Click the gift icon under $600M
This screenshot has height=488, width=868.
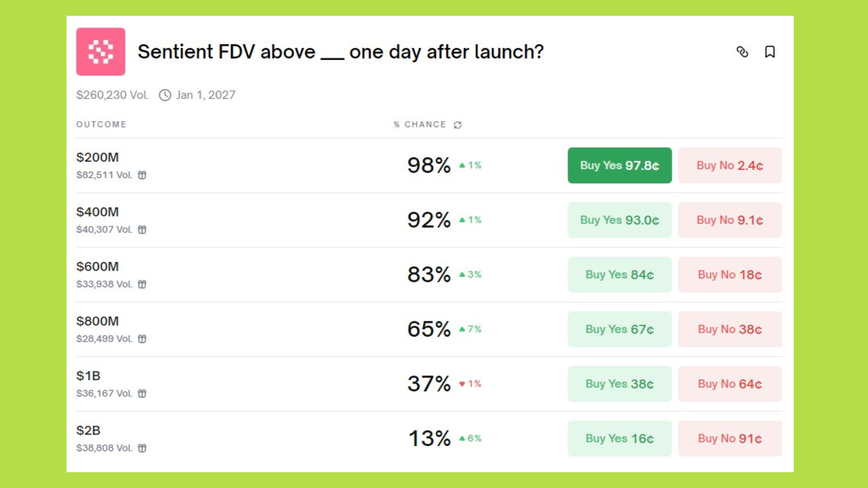[142, 284]
